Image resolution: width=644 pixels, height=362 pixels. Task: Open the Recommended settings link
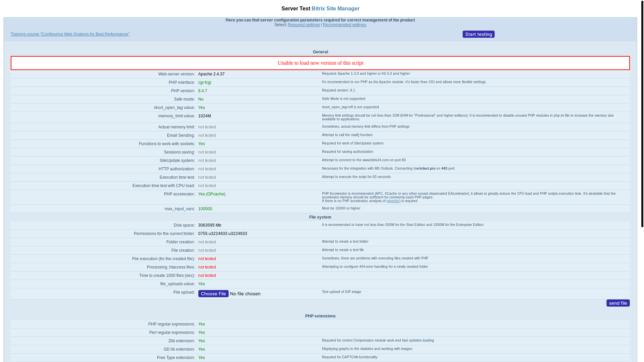(x=344, y=25)
